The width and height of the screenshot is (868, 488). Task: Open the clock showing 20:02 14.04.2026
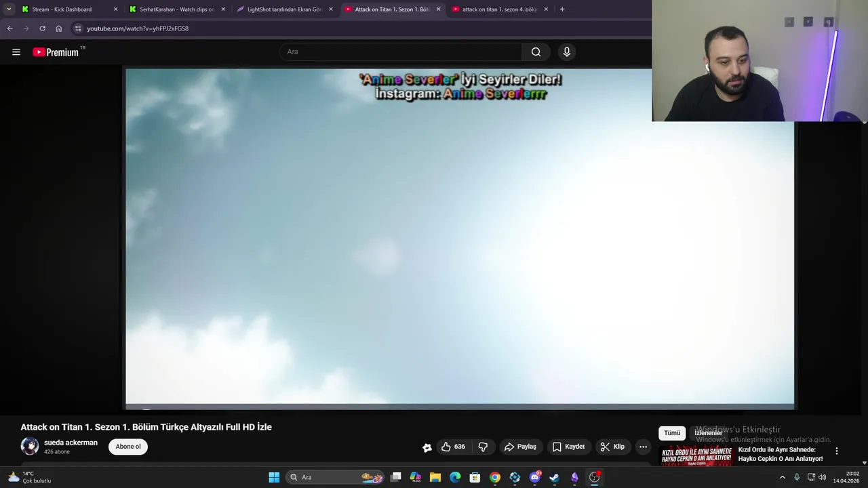[846, 477]
